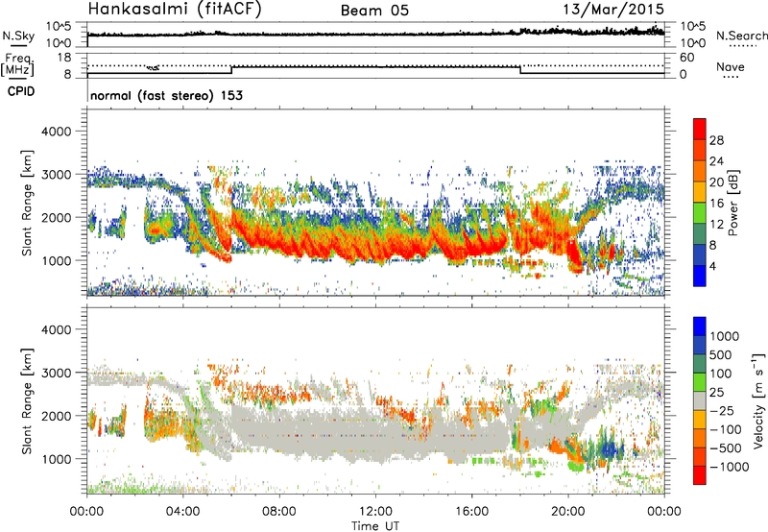The image size is (768, 532).
Task: Click the '60' Nave axis value
Action: [687, 58]
